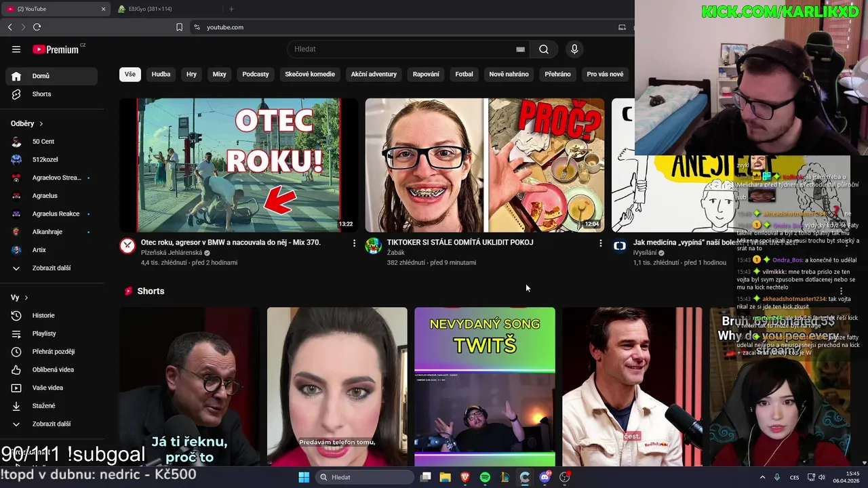
Task: Bookmark this page with bookmark icon
Action: coord(179,27)
